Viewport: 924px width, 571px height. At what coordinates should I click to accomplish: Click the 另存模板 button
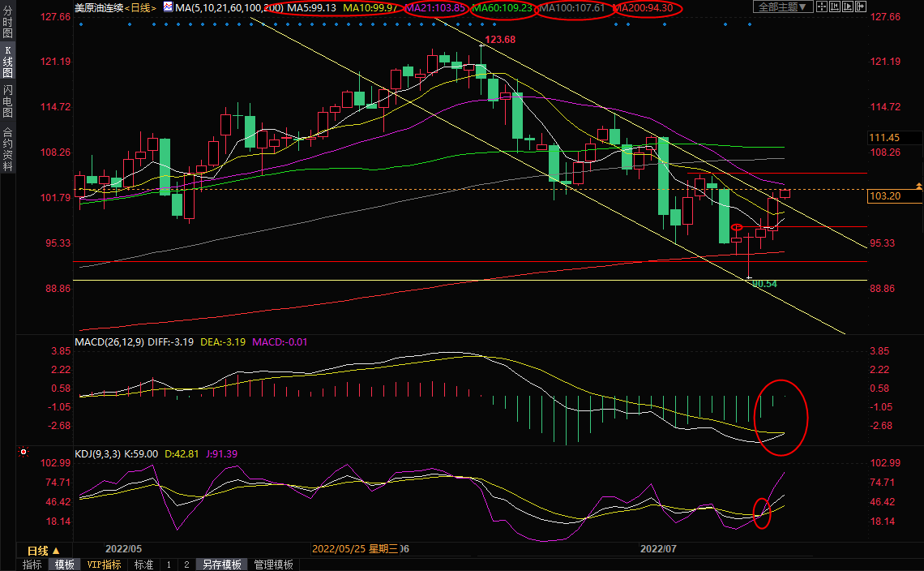(x=222, y=565)
